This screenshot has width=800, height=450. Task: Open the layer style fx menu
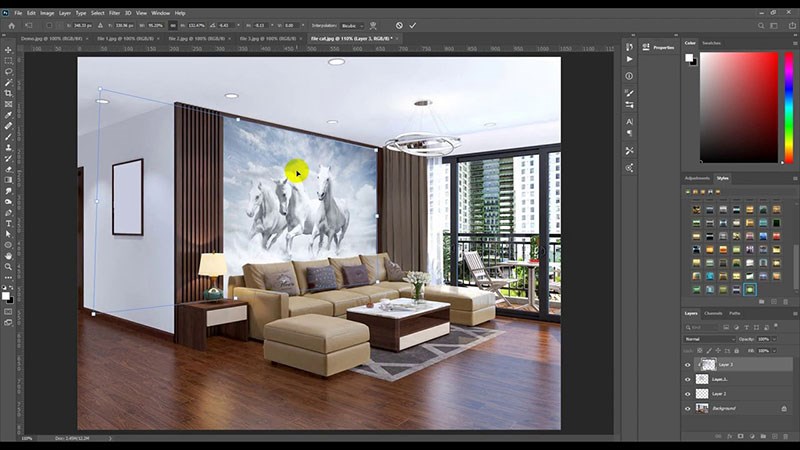[729, 436]
